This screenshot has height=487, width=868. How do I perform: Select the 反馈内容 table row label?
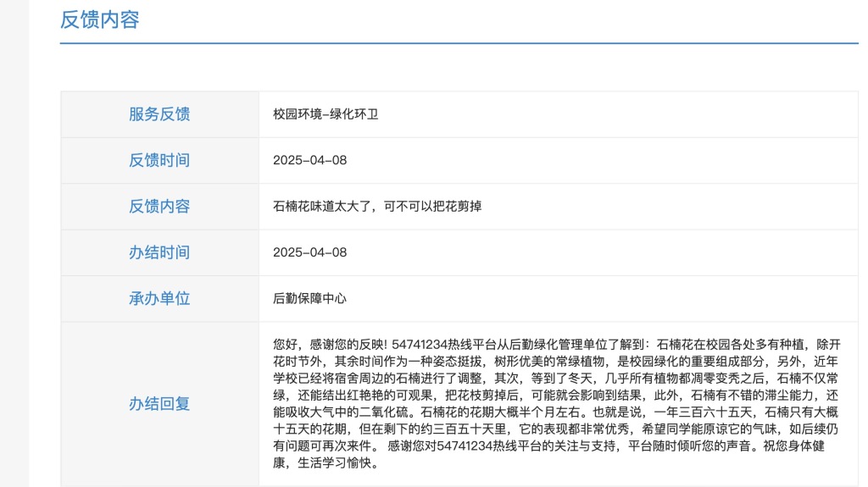(x=159, y=206)
